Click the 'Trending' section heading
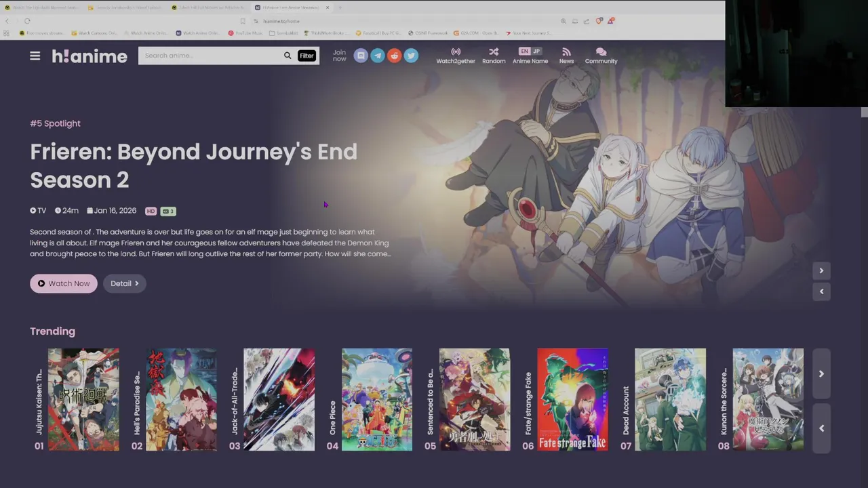The width and height of the screenshot is (868, 488). pyautogui.click(x=52, y=331)
